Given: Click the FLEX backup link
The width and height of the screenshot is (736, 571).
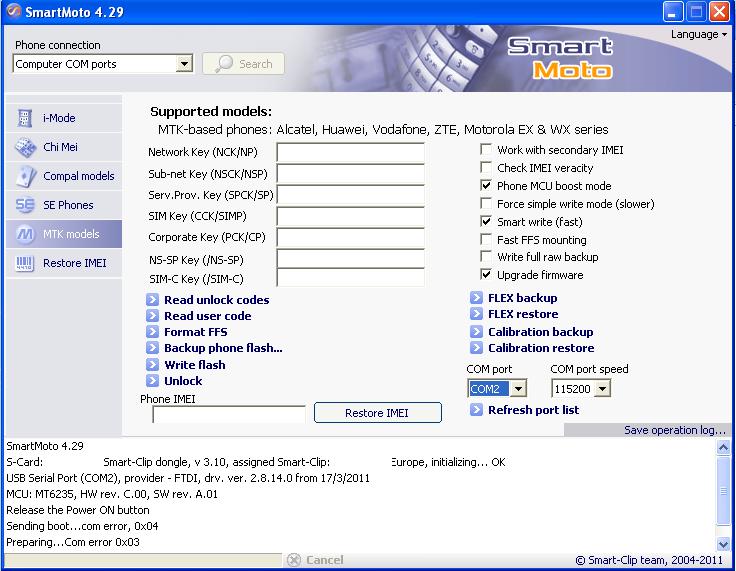Looking at the screenshot, I should tap(522, 298).
